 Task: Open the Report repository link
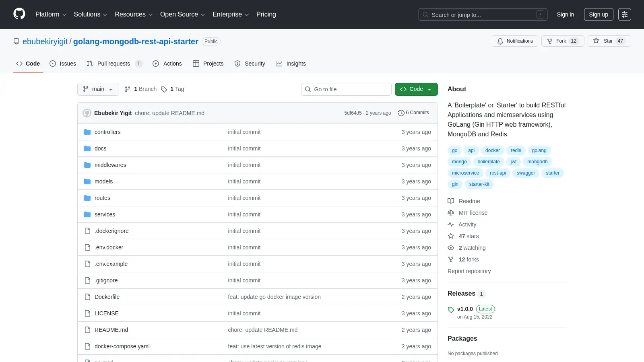pyautogui.click(x=469, y=271)
